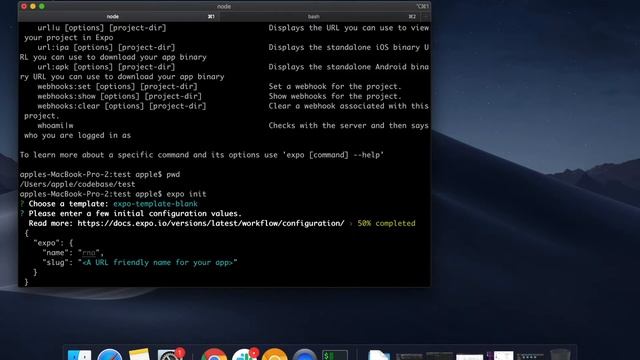Click the pwd command prompt line
The image size is (640, 360).
(x=100, y=174)
